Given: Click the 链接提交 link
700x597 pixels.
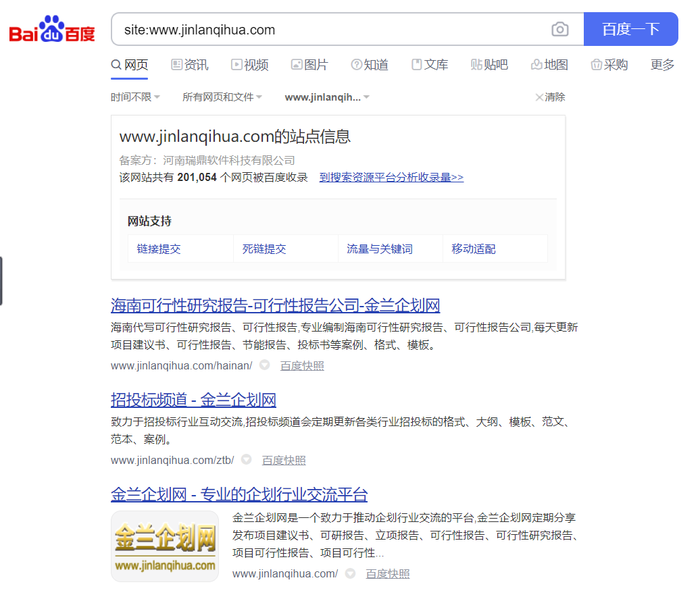Looking at the screenshot, I should 159,249.
